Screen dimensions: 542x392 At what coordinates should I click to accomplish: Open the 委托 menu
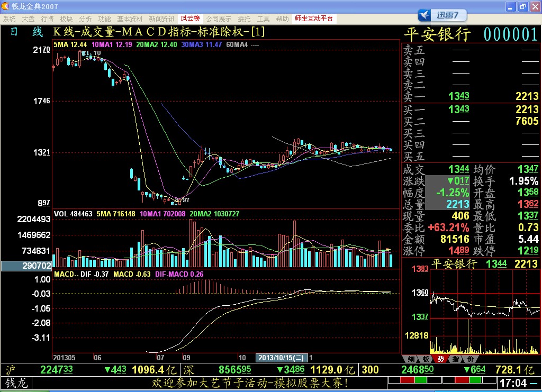point(244,19)
